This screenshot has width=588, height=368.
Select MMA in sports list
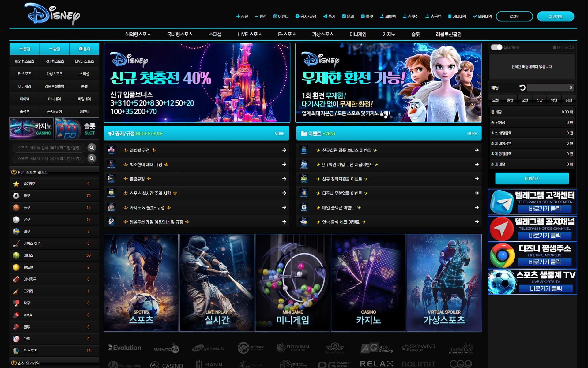point(54,315)
